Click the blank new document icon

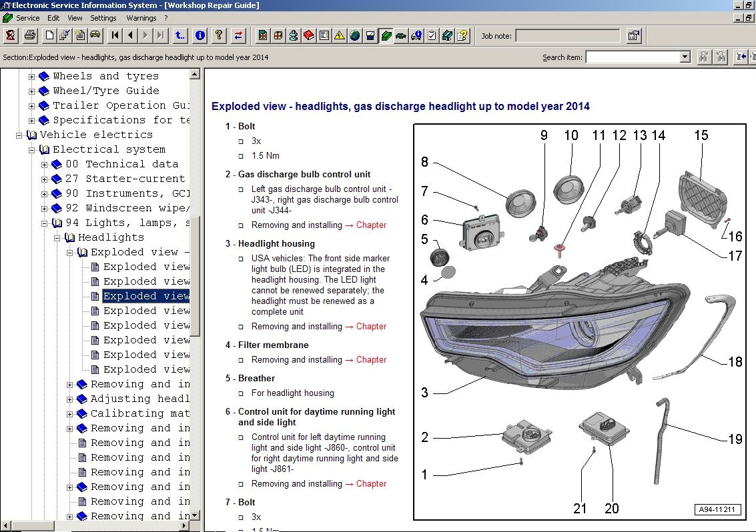click(49, 35)
